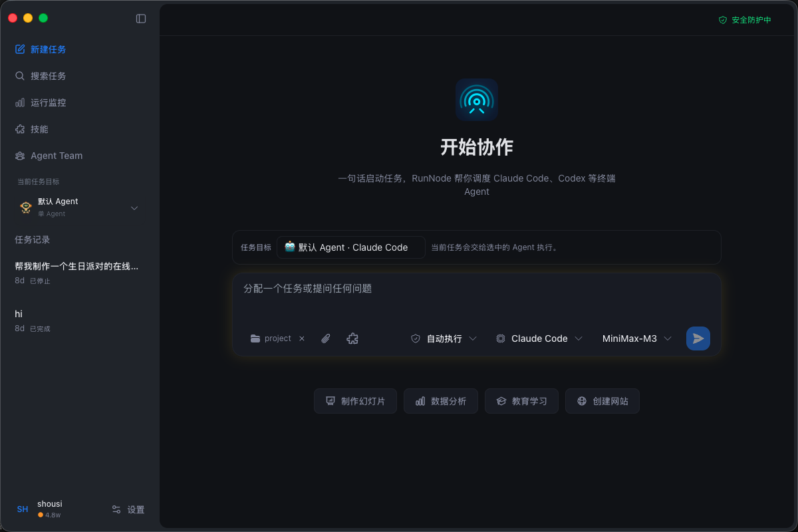Click the 单 Agent subtitle

(x=51, y=214)
